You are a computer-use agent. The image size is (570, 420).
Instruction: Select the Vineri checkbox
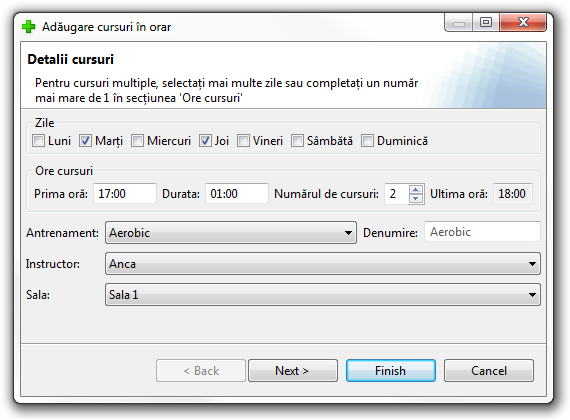(243, 141)
